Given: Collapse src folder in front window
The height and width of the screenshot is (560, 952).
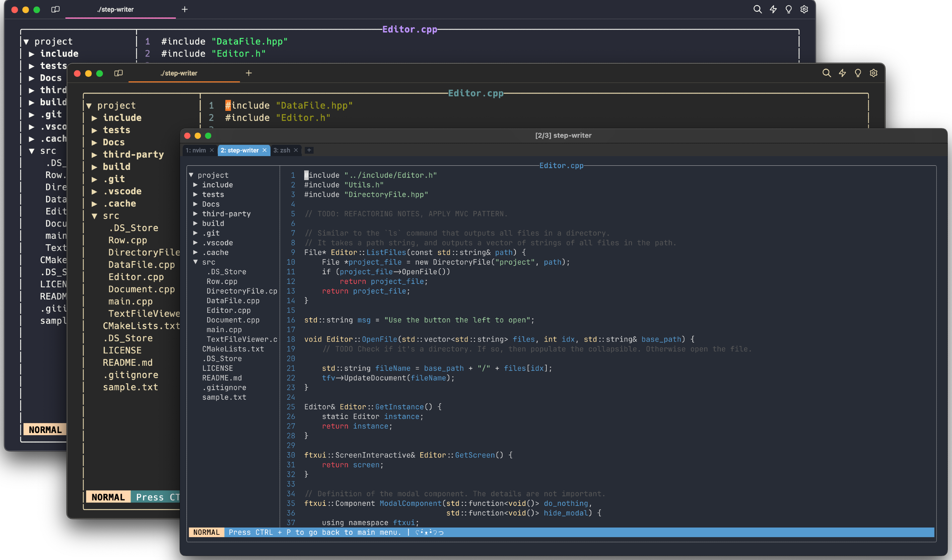Looking at the screenshot, I should click(195, 262).
